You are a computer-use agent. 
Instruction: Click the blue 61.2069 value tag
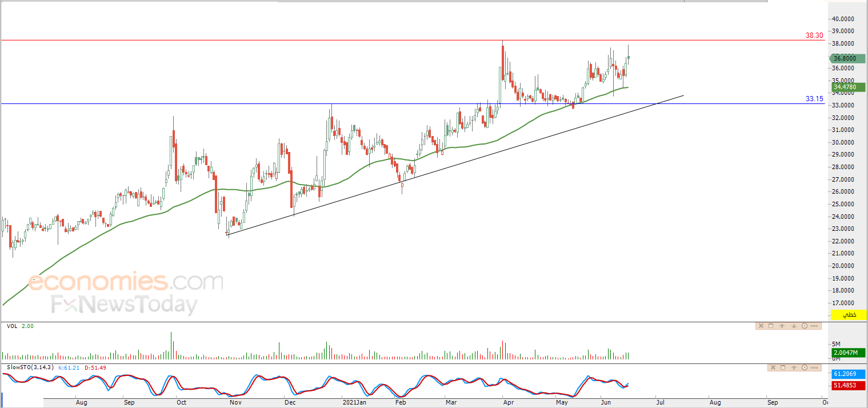849,374
